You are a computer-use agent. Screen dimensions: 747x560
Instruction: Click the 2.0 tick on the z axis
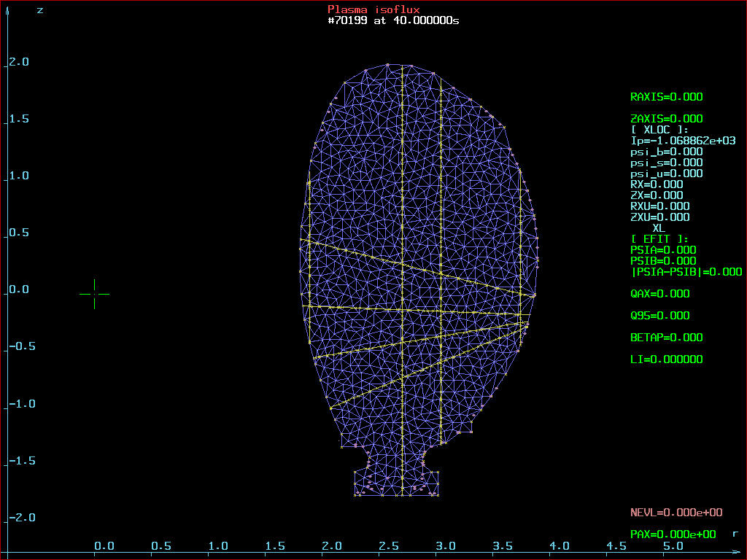(19, 62)
